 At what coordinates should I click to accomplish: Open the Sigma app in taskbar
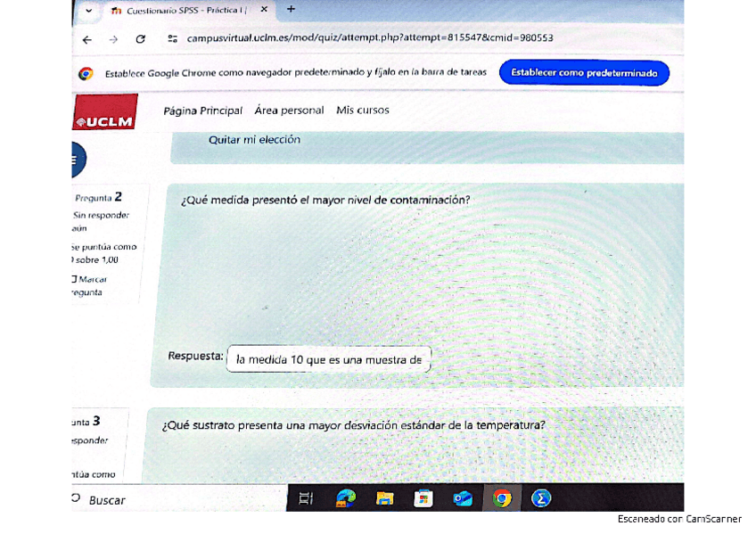pos(541,498)
